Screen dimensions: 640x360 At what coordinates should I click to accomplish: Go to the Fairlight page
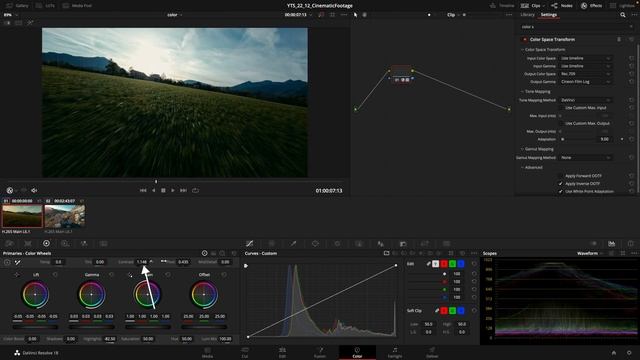point(395,353)
